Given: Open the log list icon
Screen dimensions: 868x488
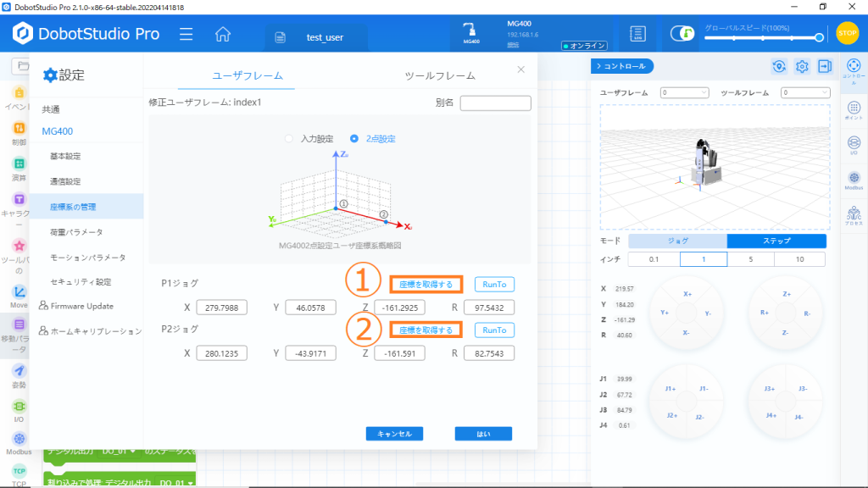Looking at the screenshot, I should coord(637,34).
